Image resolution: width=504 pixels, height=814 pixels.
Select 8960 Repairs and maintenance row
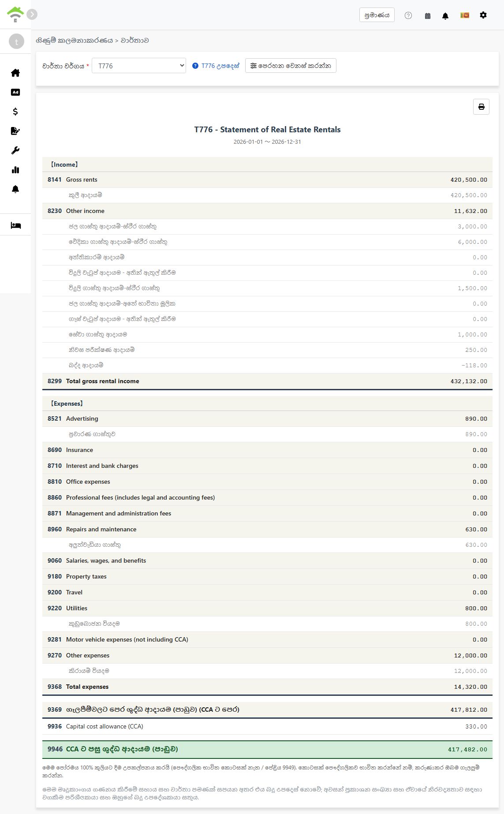tap(267, 529)
